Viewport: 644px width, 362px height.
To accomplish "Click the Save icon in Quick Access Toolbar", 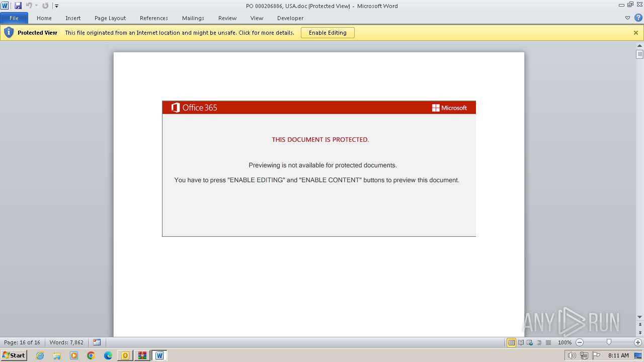I will click(x=18, y=6).
